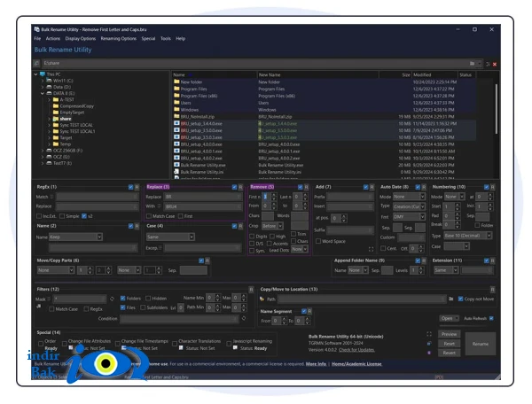The image size is (532, 404).
Task: Enable the Subfolders filter checkbox
Action: tap(143, 307)
